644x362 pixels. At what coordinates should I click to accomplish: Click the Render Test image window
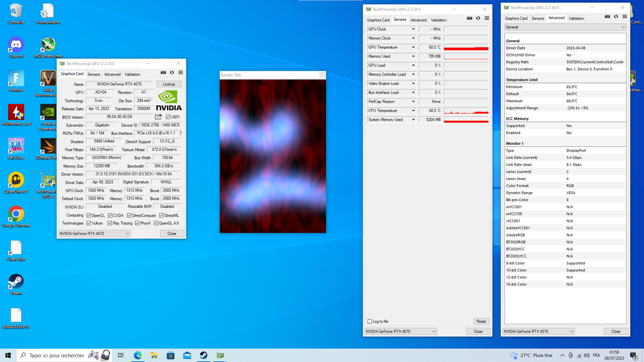click(273, 156)
